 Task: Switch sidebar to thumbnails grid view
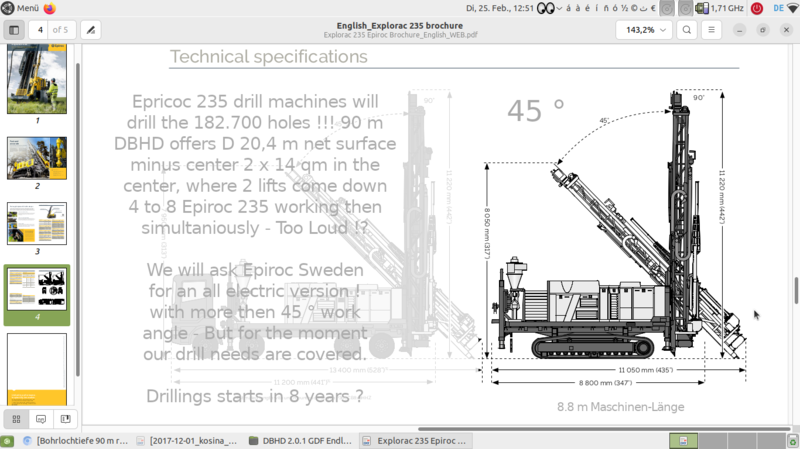point(17,419)
